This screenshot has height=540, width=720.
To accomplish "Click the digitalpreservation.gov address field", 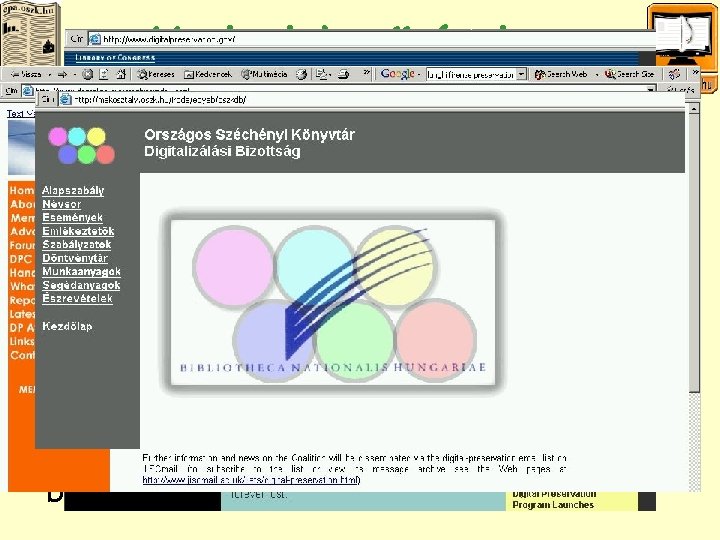I will click(x=372, y=39).
